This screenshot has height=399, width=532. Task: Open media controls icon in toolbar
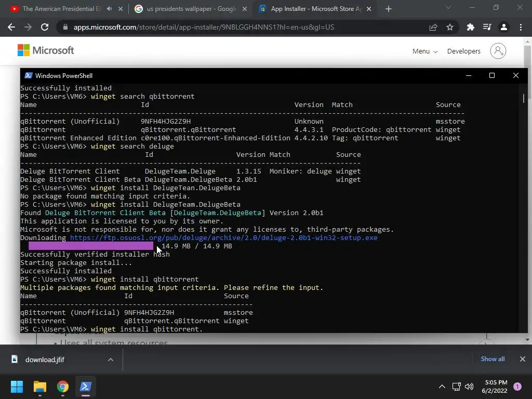tap(487, 27)
